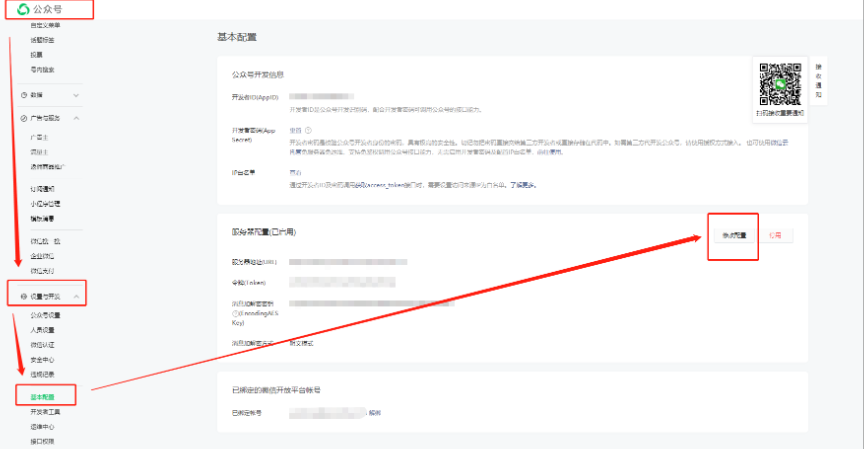864x449 pixels.
Task: Click the 修改配置 button
Action: [x=734, y=235]
